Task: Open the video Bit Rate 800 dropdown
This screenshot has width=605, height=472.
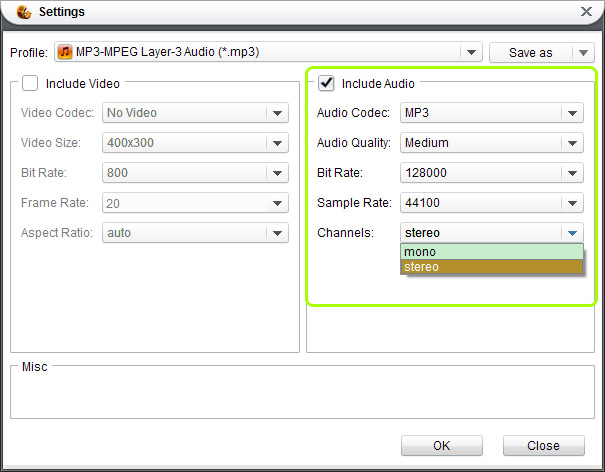Action: click(277, 173)
